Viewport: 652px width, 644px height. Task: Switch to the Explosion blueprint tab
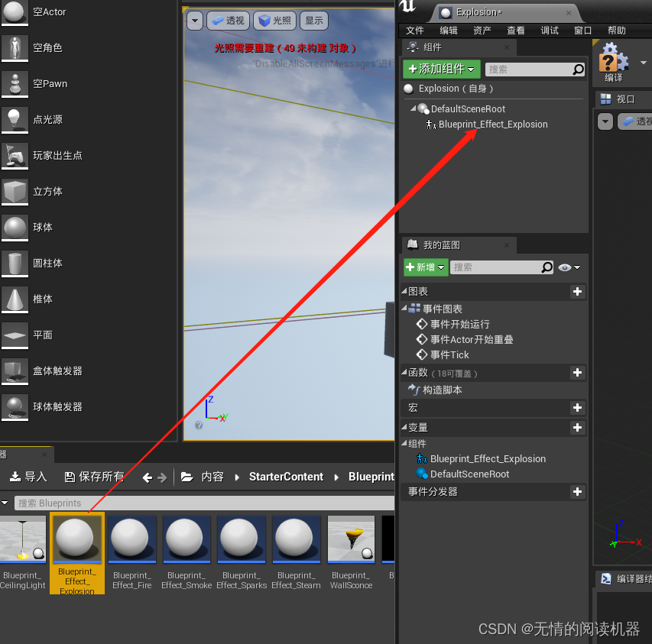point(505,13)
